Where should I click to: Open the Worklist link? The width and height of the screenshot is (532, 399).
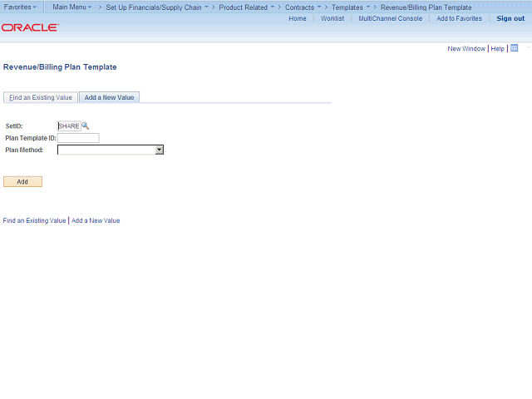coord(332,18)
